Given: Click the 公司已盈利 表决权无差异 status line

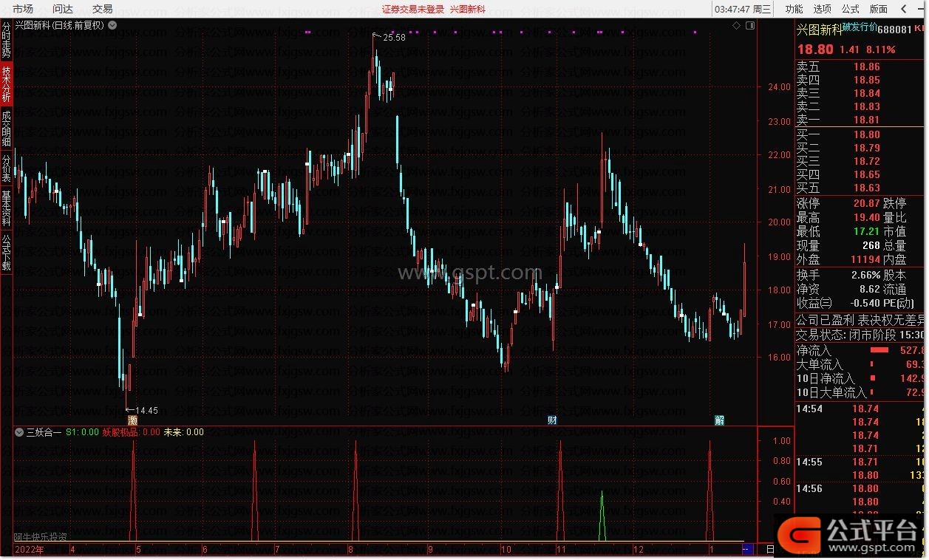Looking at the screenshot, I should click(861, 320).
